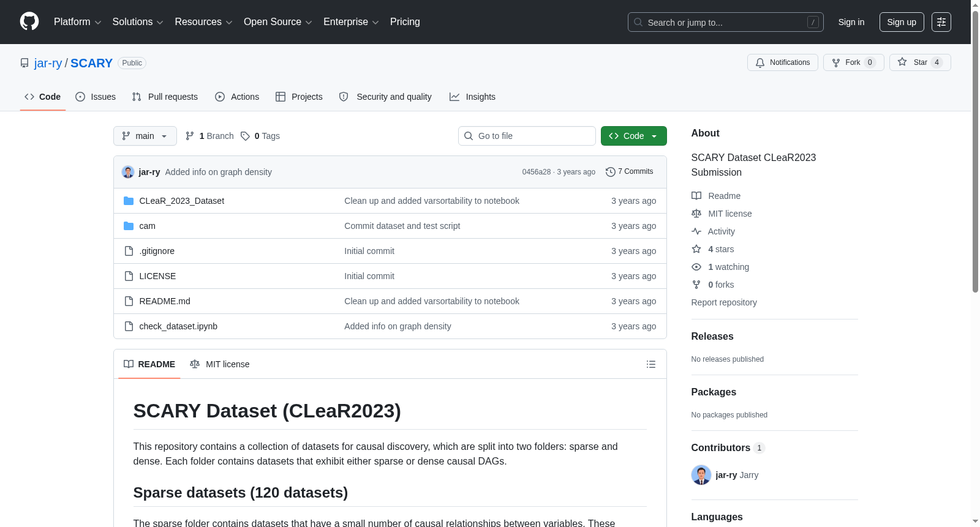Click the LICENSE file icon
Screen dimensions: 980x527
coord(129,276)
